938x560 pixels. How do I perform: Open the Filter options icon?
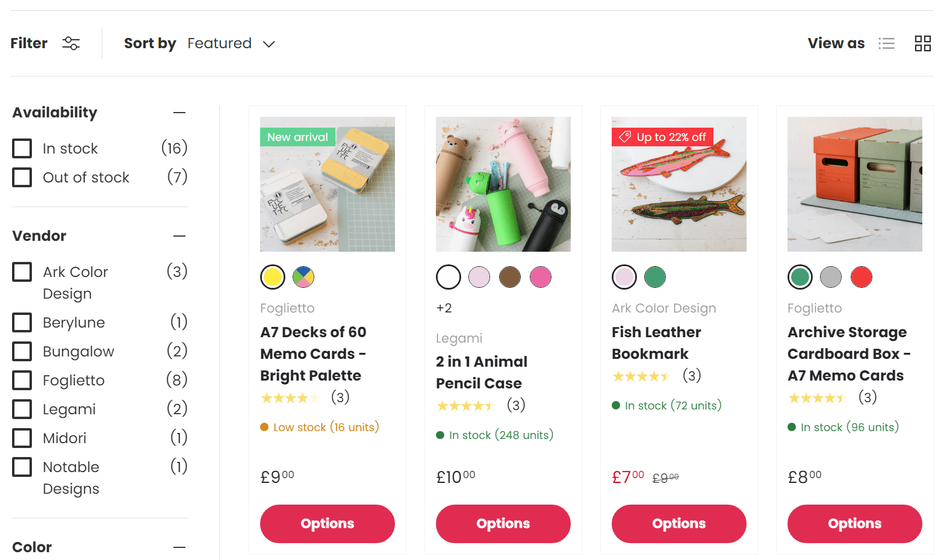pos(70,43)
